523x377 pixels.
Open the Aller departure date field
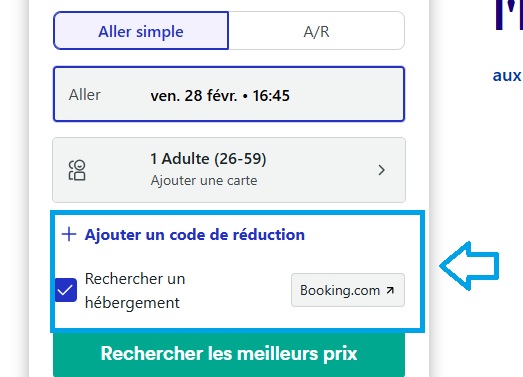point(229,94)
